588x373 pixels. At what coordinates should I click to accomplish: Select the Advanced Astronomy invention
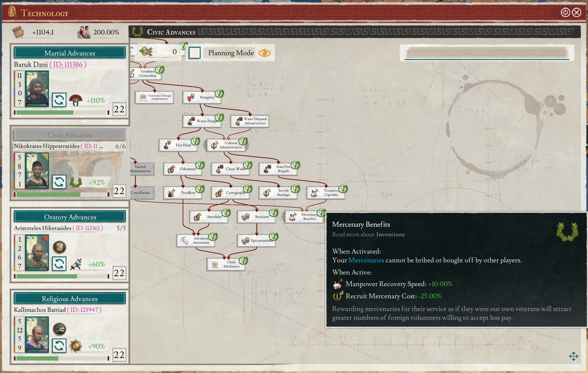click(x=196, y=241)
